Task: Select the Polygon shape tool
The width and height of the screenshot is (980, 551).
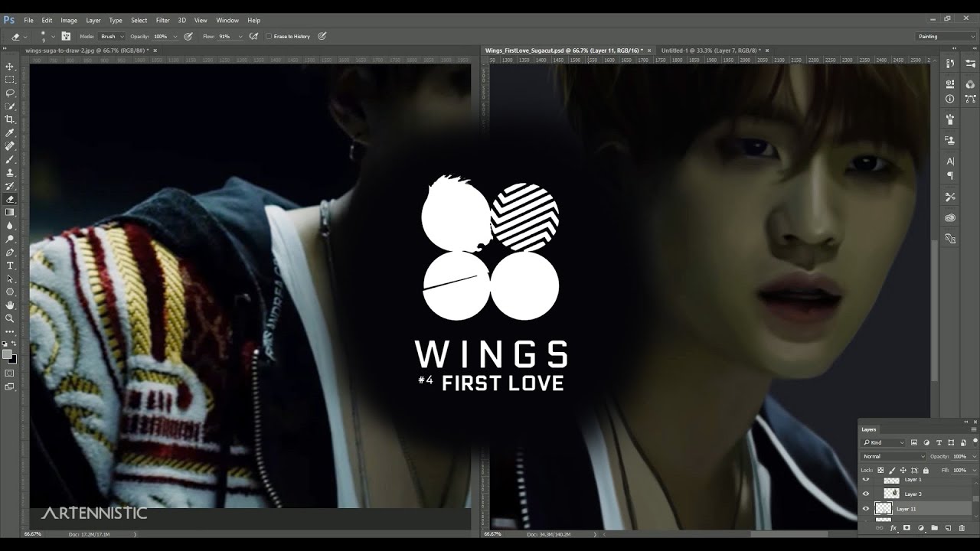Action: coord(10,292)
